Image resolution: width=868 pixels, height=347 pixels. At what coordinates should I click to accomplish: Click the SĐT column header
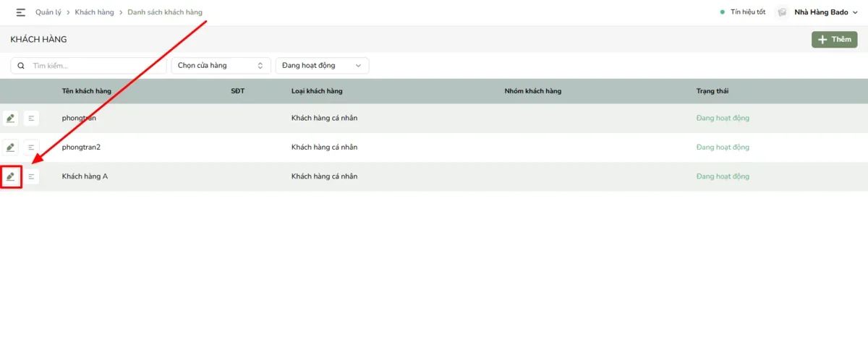(238, 91)
